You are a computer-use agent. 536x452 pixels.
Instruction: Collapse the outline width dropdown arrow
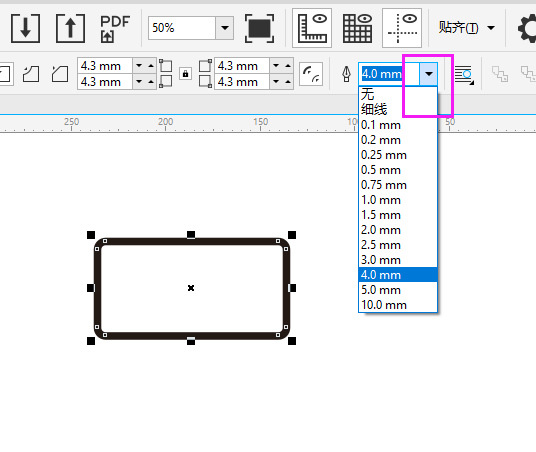[429, 74]
